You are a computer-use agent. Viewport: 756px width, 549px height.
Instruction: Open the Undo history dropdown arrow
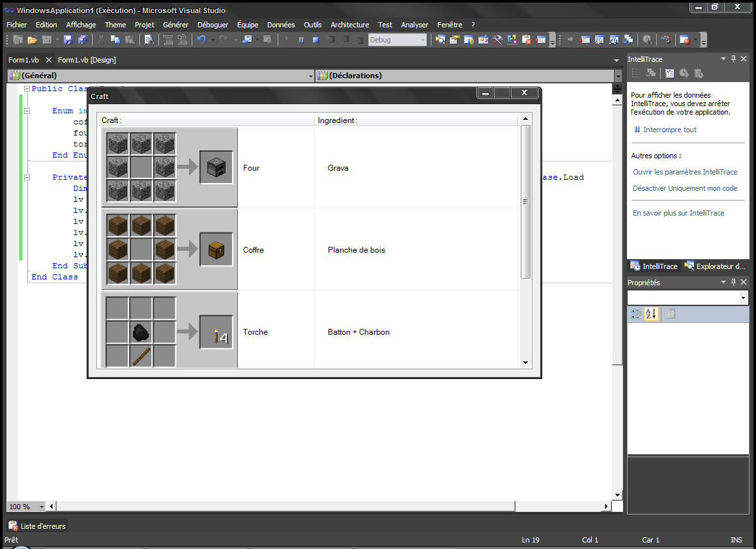(212, 40)
